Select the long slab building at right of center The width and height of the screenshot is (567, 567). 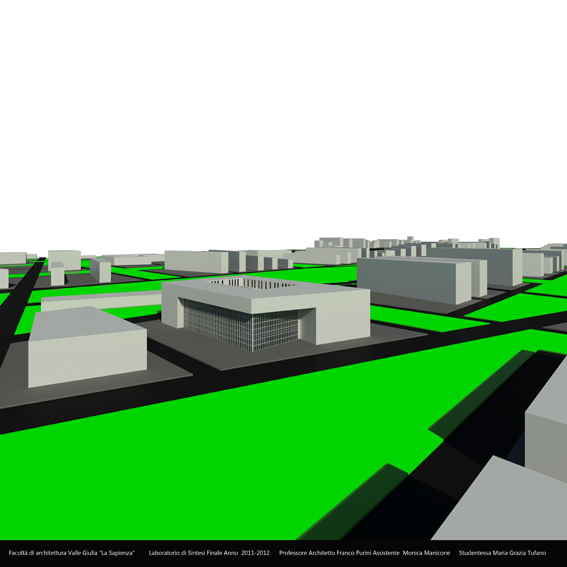point(414,280)
